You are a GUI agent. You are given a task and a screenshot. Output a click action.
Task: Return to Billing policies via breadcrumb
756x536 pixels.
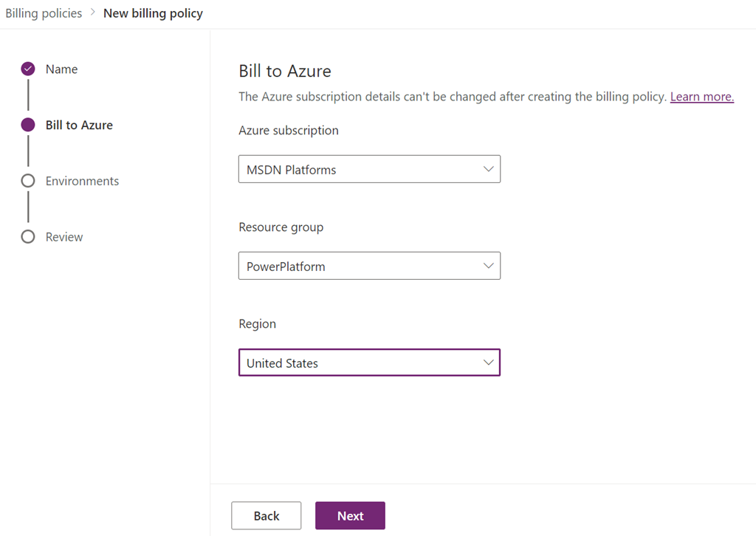[x=44, y=13]
